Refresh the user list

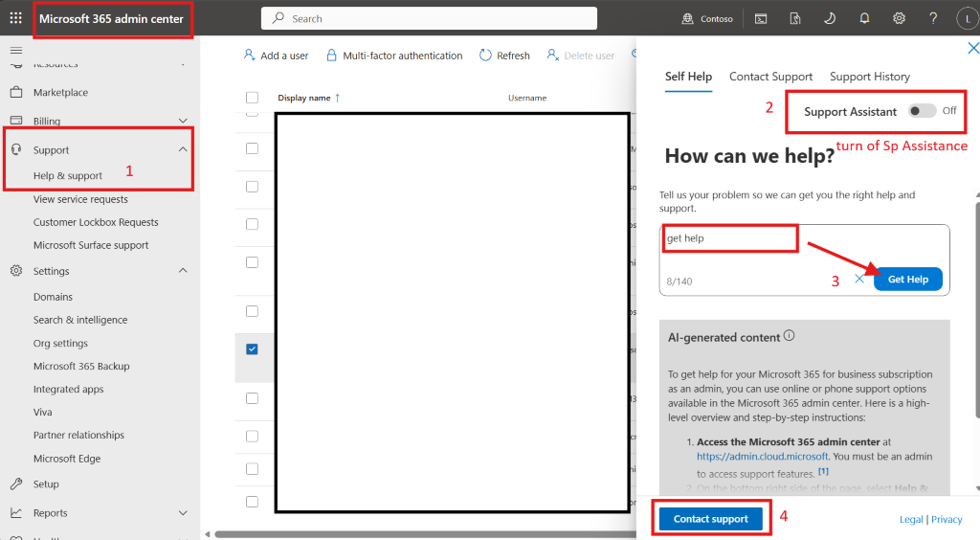tap(504, 55)
